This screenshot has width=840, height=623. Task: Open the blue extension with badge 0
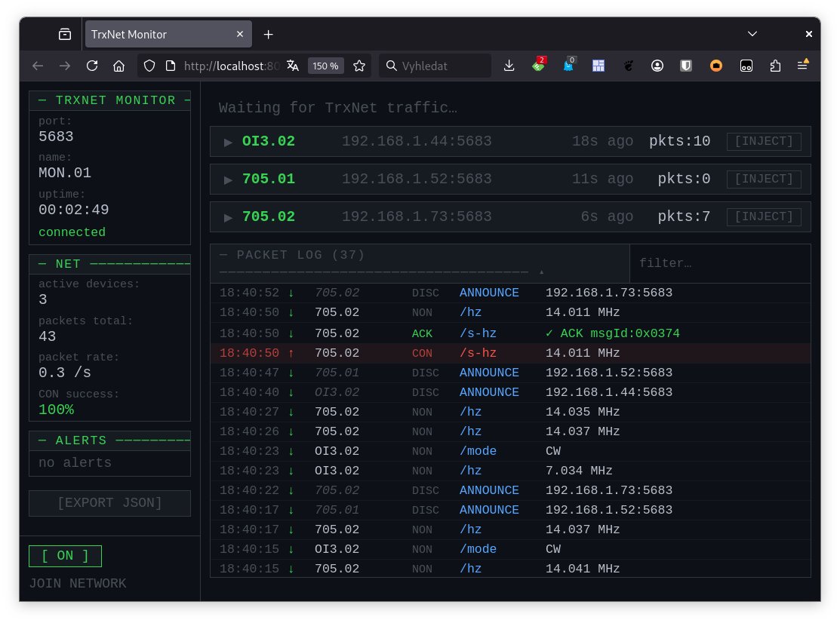(x=568, y=66)
